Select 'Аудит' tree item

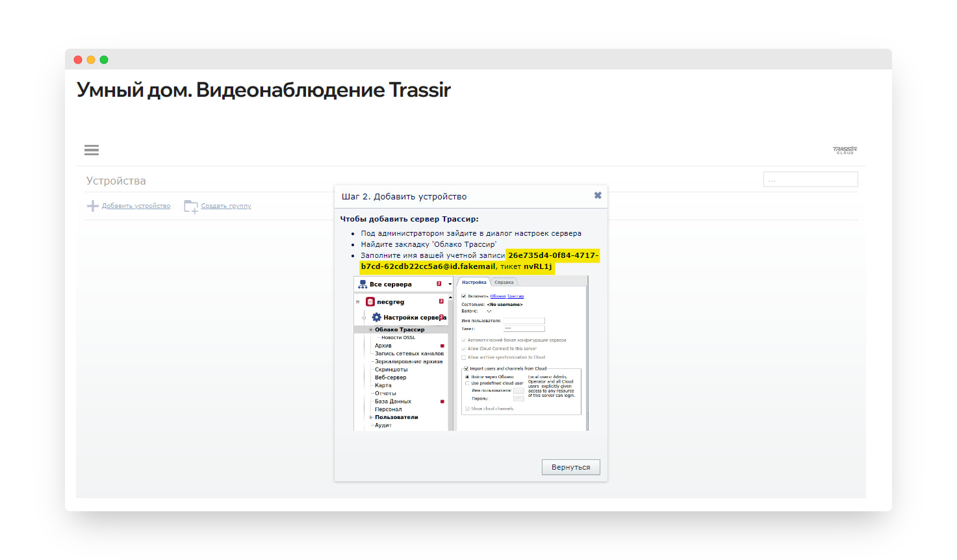tap(383, 425)
